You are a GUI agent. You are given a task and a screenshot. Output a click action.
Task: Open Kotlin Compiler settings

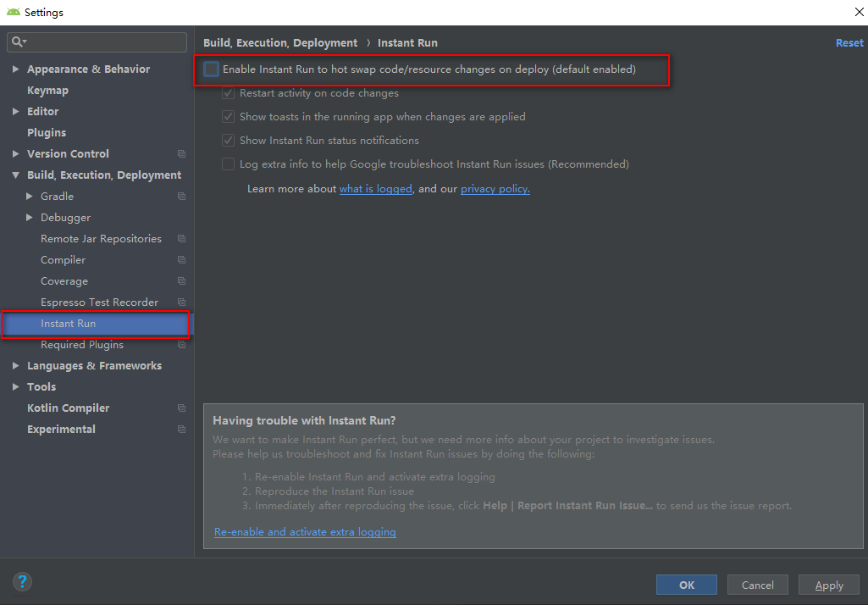pyautogui.click(x=68, y=408)
